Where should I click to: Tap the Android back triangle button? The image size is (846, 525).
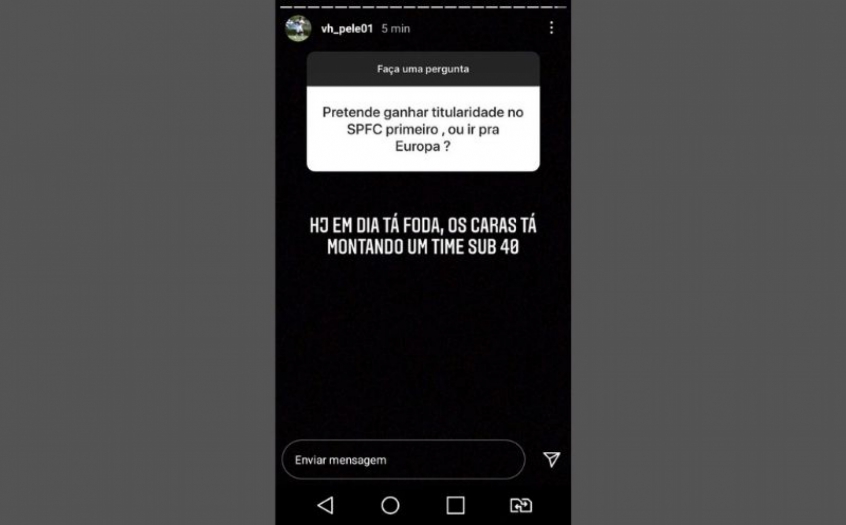pos(325,505)
